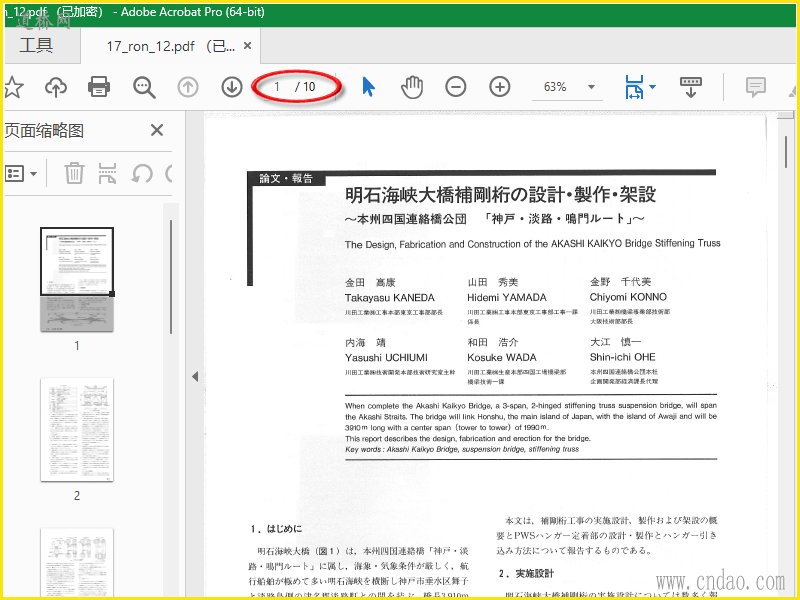The width and height of the screenshot is (800, 600).
Task: Close the 页面缩略图 panel
Action: pos(157,130)
